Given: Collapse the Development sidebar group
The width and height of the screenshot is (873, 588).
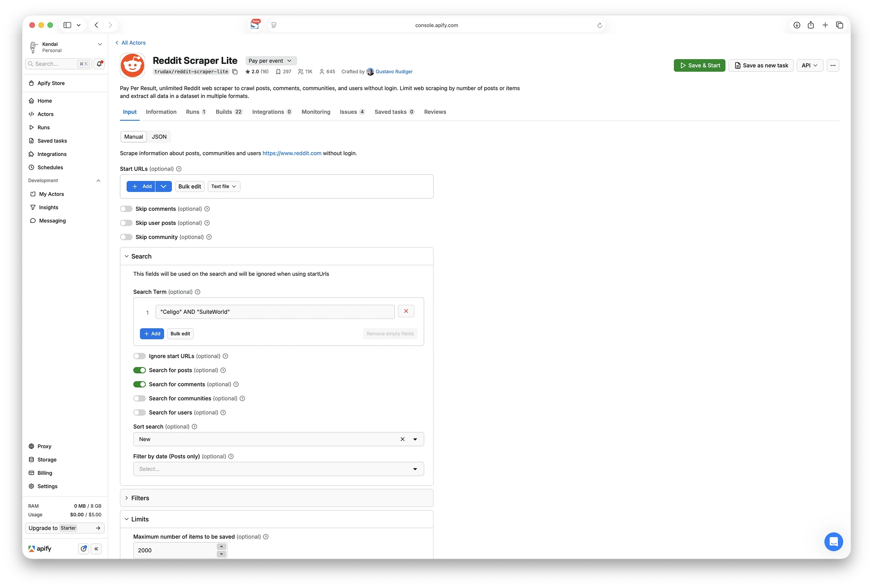Looking at the screenshot, I should [x=98, y=181].
